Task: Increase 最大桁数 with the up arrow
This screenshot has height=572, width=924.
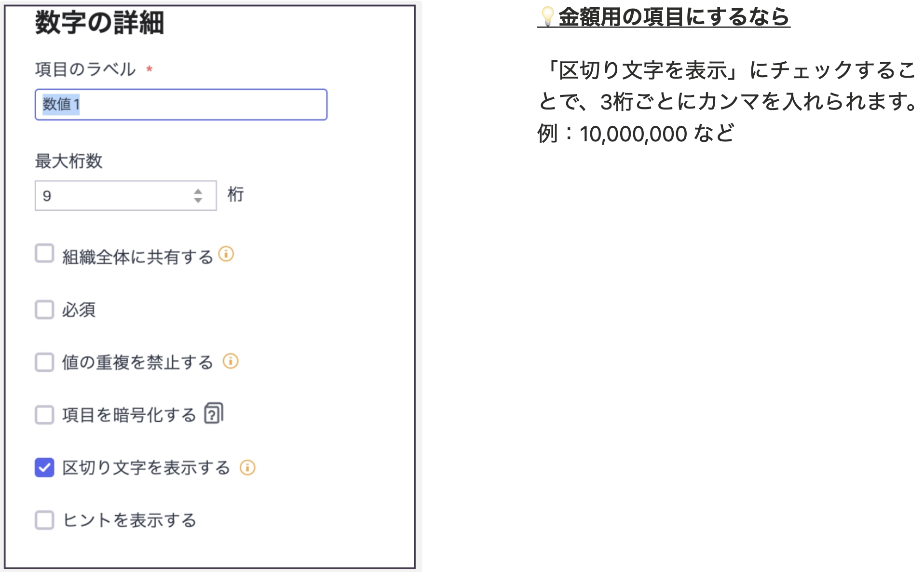Action: [x=198, y=191]
